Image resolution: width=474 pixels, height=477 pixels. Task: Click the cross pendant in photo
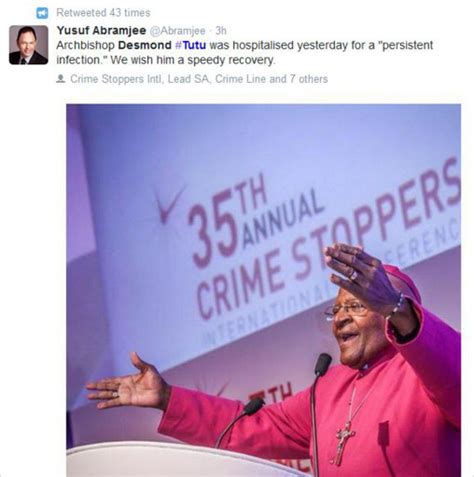pyautogui.click(x=344, y=442)
